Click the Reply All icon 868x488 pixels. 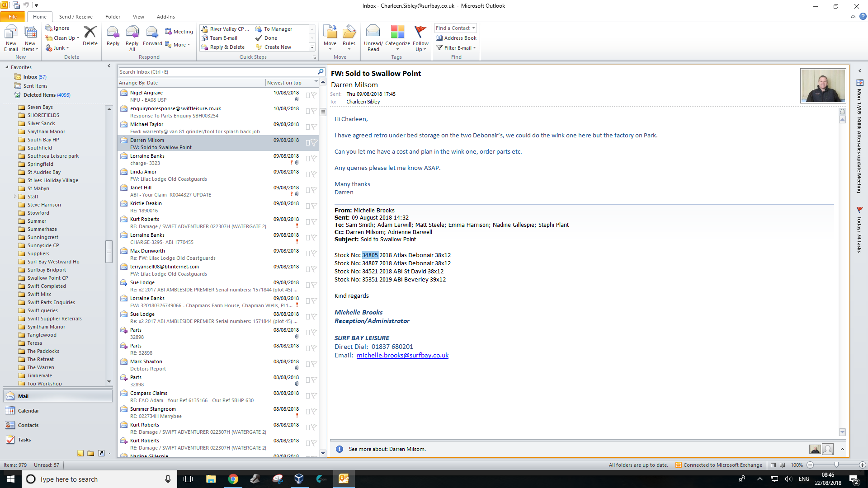click(x=132, y=33)
